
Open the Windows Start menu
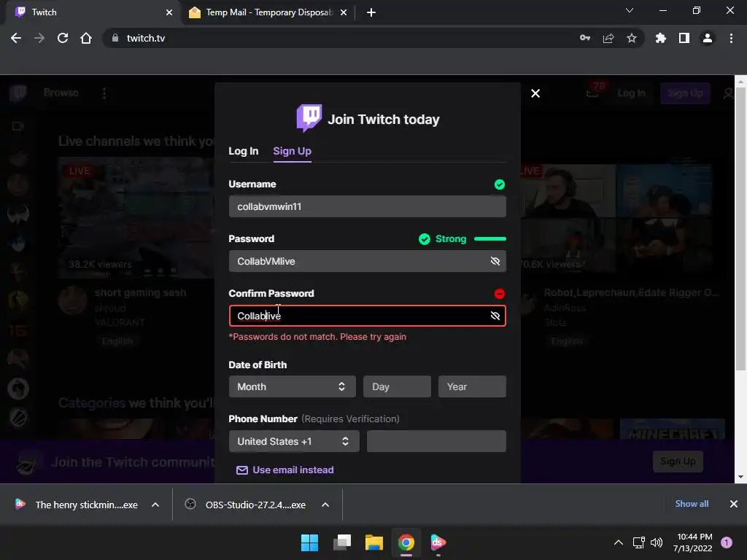tap(309, 542)
